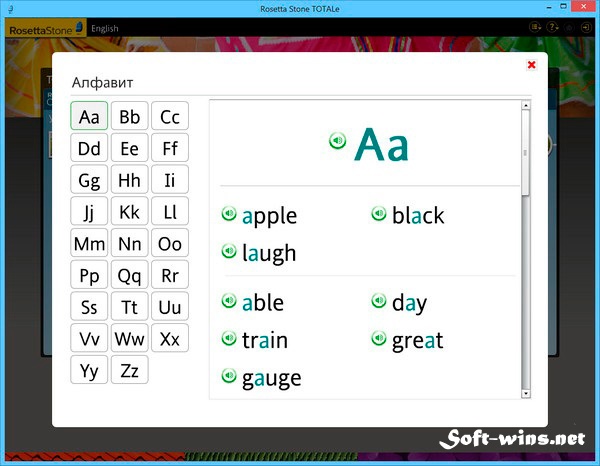Show the Tt letter examples

point(129,306)
